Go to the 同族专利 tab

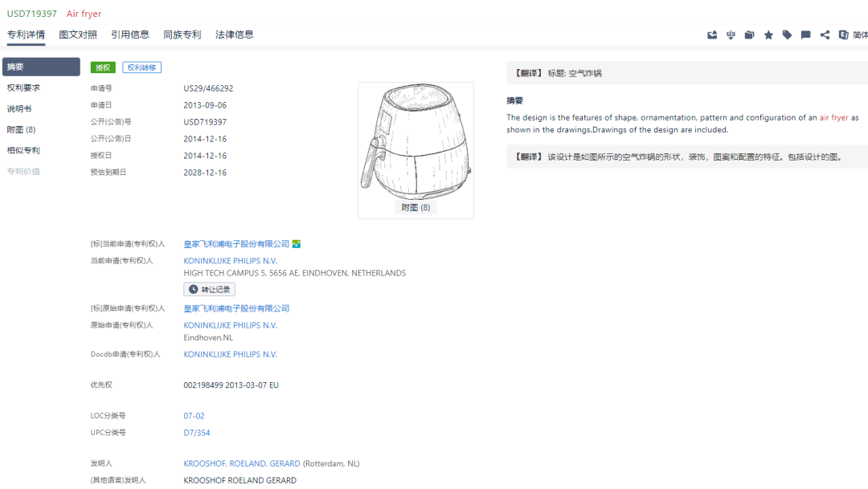tap(182, 35)
